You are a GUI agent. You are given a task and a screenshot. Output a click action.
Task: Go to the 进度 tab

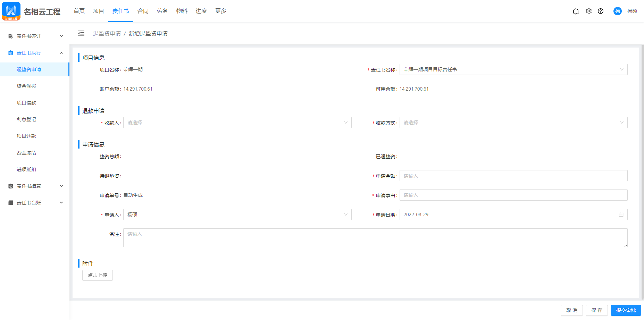(201, 11)
